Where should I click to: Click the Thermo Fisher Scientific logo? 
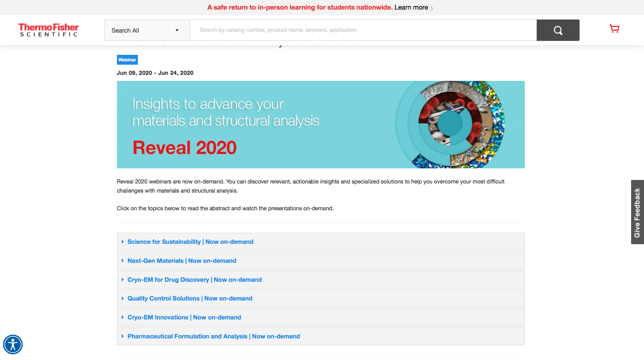click(48, 30)
